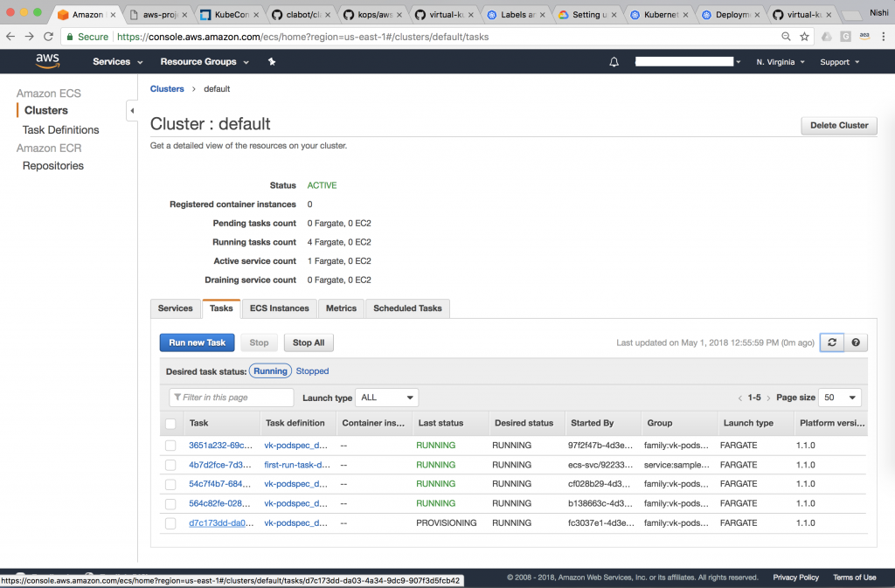Go to the next page of tasks
The height and width of the screenshot is (588, 895).
(768, 398)
